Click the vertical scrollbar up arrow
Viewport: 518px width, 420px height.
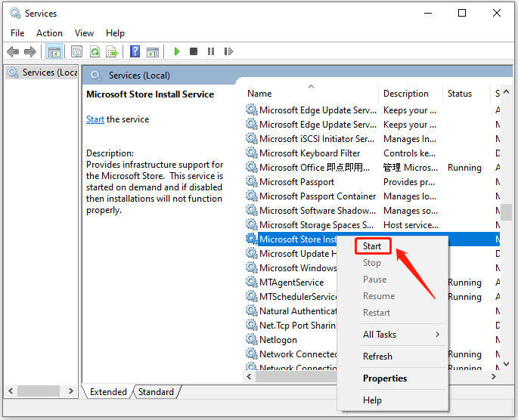click(x=507, y=92)
